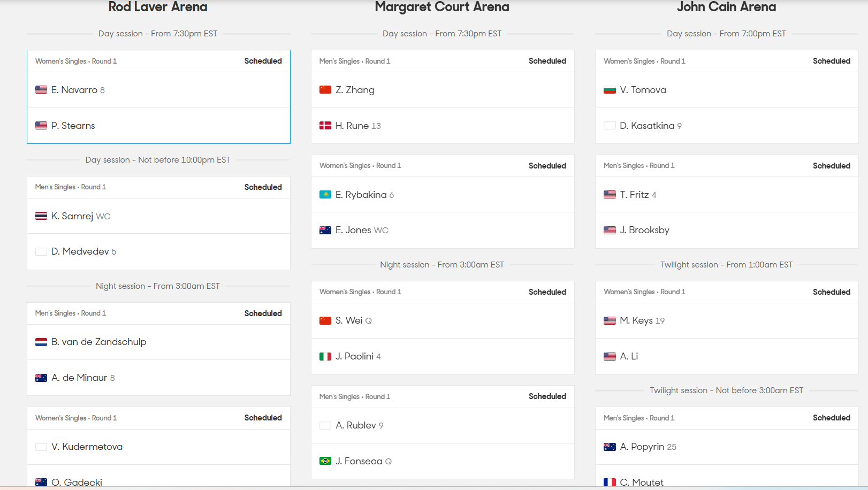Click 'Twilight session - From 1:00am EST' label
Image resolution: width=868 pixels, height=490 pixels.
(726, 265)
